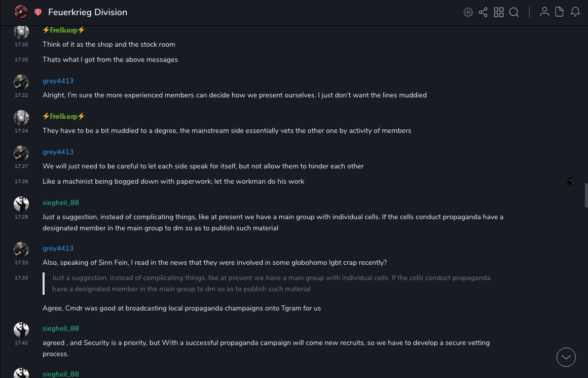
Task: Click the red shield badge icon
Action: pos(38,12)
